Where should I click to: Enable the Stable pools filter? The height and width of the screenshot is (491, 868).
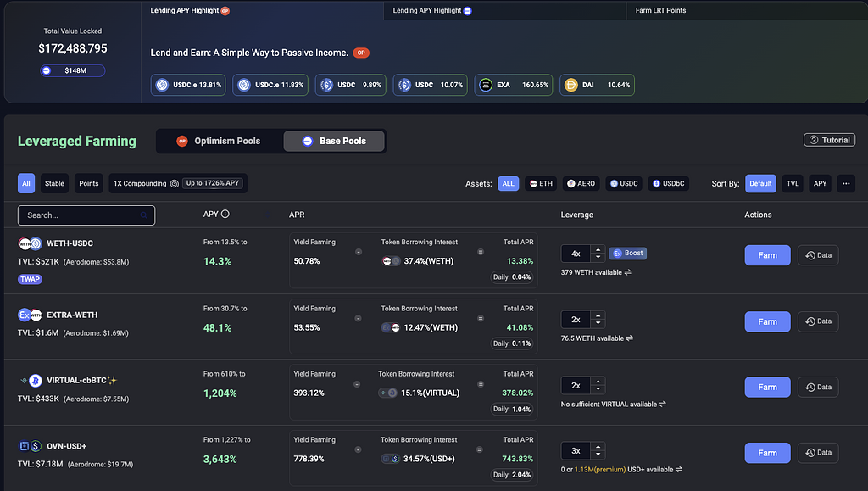coord(54,183)
